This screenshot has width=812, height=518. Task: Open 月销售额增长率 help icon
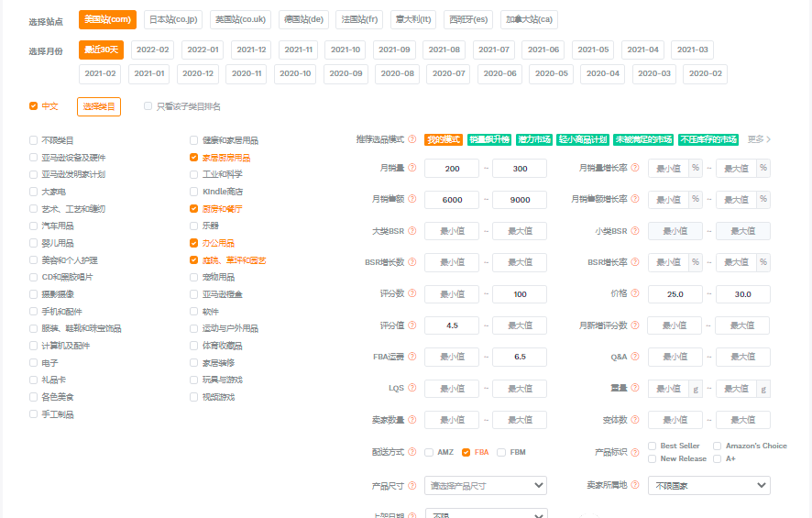click(635, 199)
